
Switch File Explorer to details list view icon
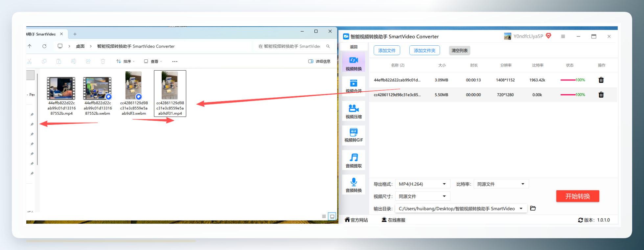[x=324, y=216]
